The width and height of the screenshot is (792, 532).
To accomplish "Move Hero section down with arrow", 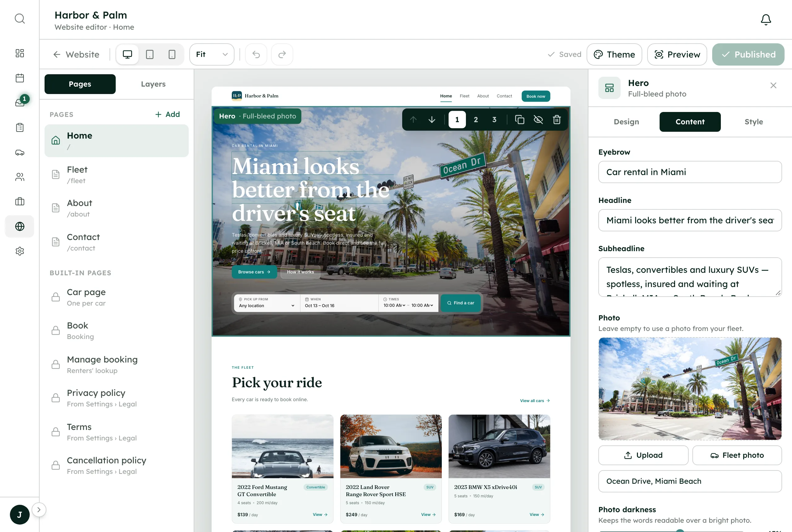I will click(x=432, y=119).
